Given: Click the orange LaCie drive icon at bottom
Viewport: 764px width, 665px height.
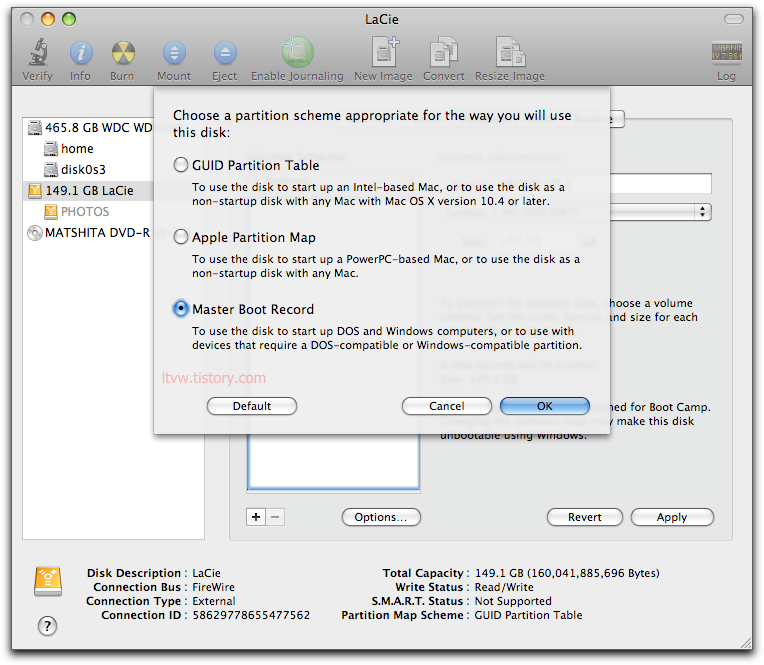Looking at the screenshot, I should pyautogui.click(x=48, y=581).
